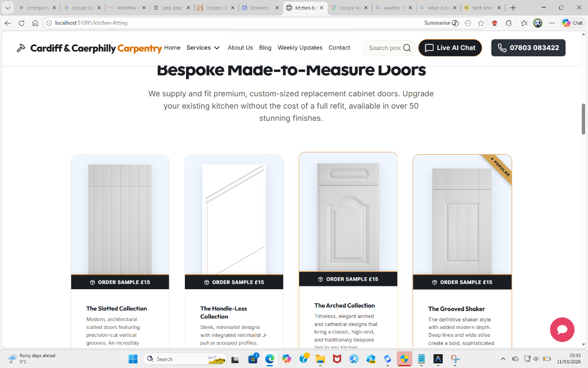
Task: Select the Arched Collection door image
Action: point(348,217)
